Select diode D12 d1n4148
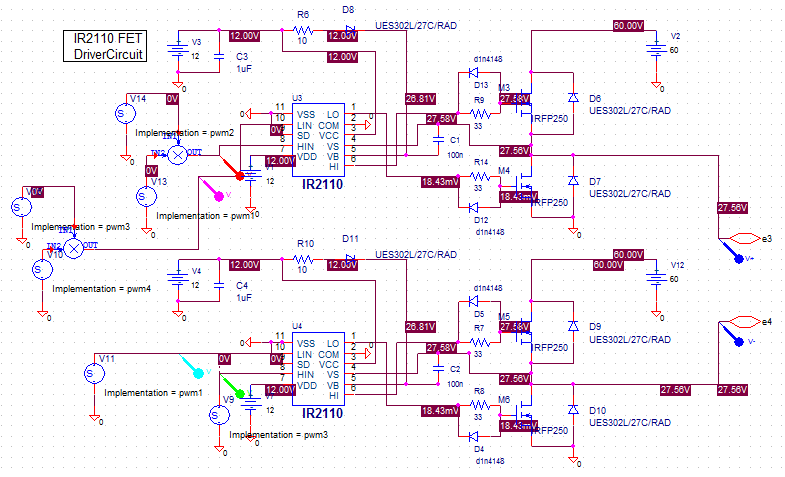Viewport: 785px width, 477px height. tap(474, 207)
